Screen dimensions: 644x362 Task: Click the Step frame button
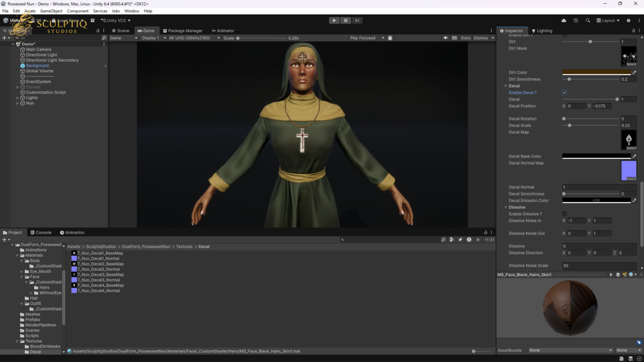pos(357,20)
